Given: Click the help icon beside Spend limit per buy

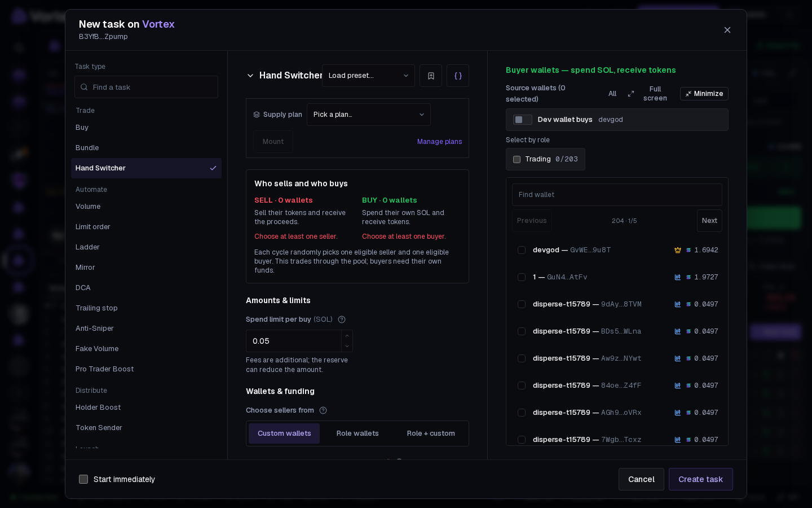Looking at the screenshot, I should click(x=342, y=319).
